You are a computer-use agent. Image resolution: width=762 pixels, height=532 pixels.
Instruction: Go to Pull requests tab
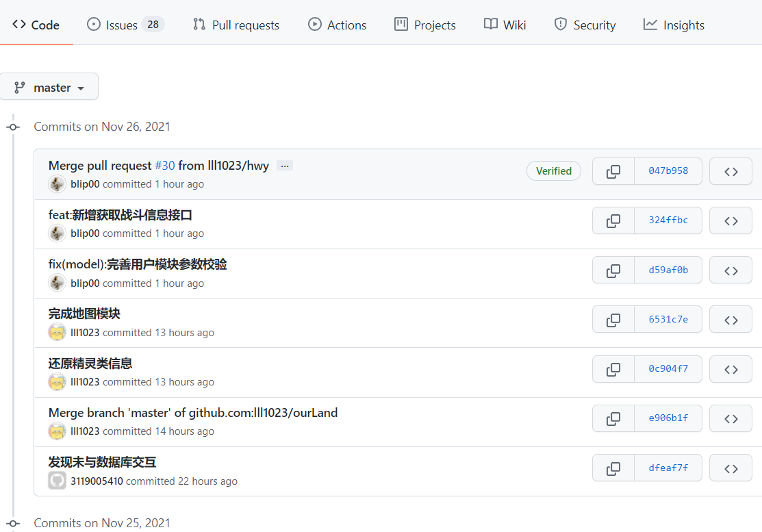pyautogui.click(x=236, y=25)
